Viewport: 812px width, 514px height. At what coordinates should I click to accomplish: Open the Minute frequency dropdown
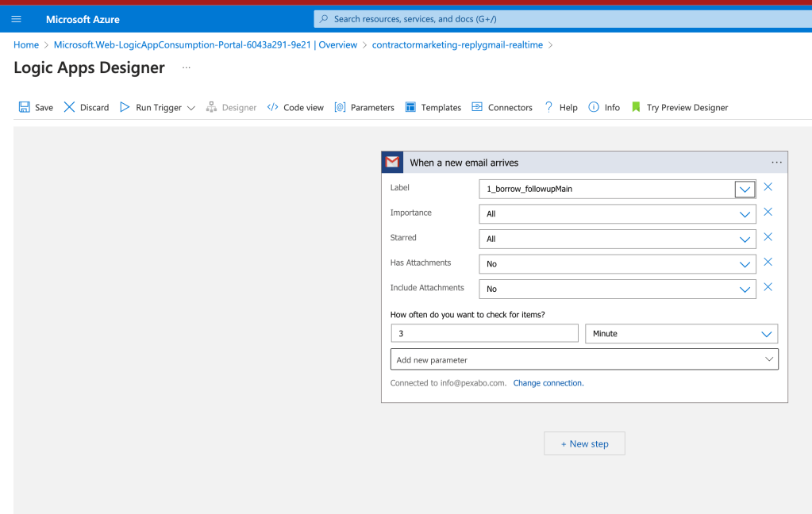coord(682,334)
